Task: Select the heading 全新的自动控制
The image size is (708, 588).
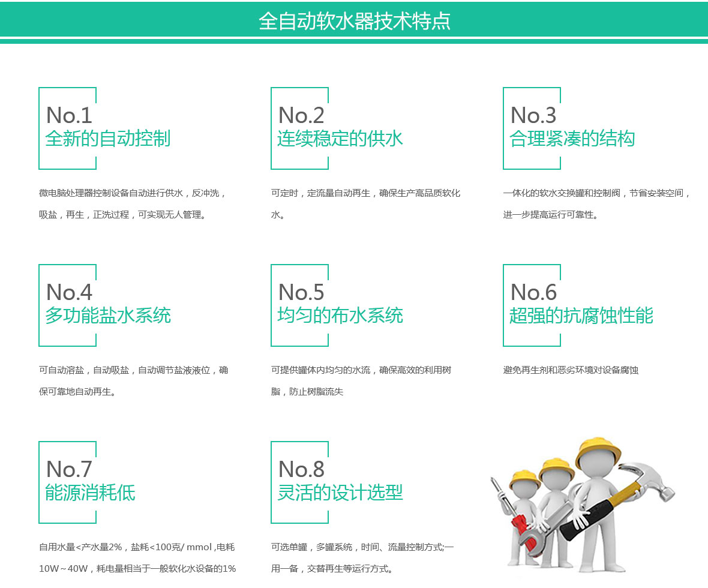Action: 108,139
